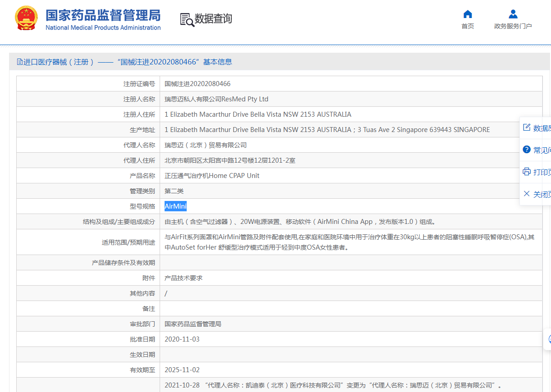Open 政务服务门户 portal link
Screen dimensions: 551x392
tap(513, 26)
